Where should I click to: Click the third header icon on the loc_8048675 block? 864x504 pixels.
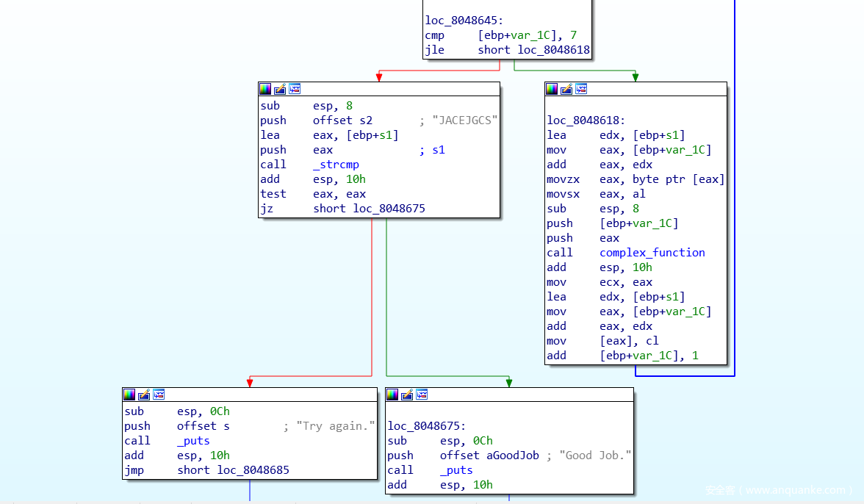[x=422, y=395]
